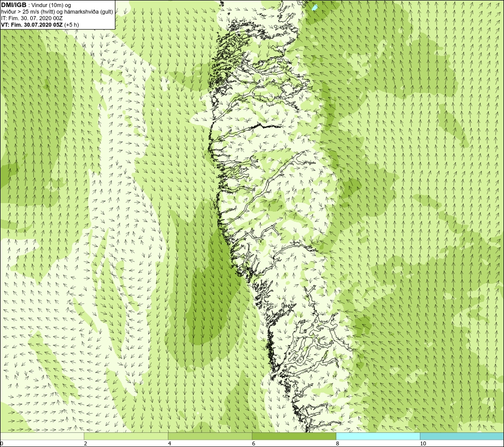Click the 8–10 m/s light cyan legend swatch
504x447 pixels.
[378, 436]
